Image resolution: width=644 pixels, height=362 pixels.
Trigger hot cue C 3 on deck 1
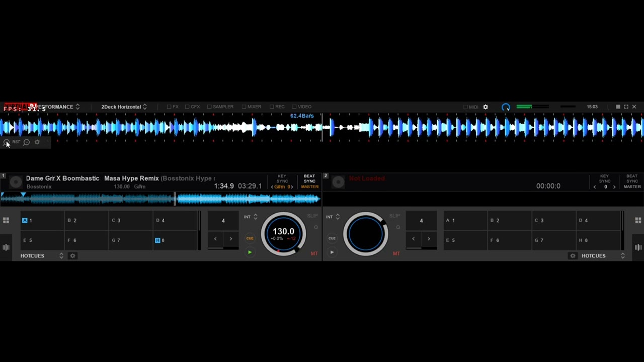[131, 220]
